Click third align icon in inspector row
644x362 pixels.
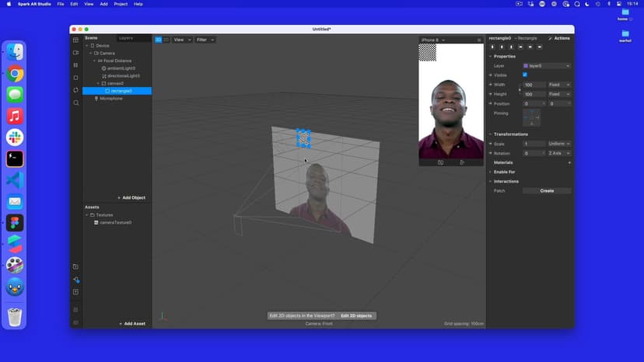[511, 47]
